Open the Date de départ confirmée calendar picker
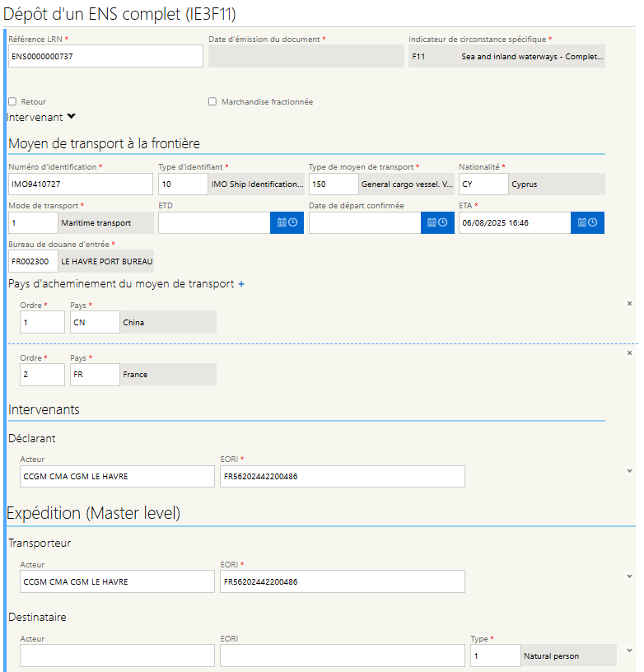The height and width of the screenshot is (672, 644). coord(437,222)
